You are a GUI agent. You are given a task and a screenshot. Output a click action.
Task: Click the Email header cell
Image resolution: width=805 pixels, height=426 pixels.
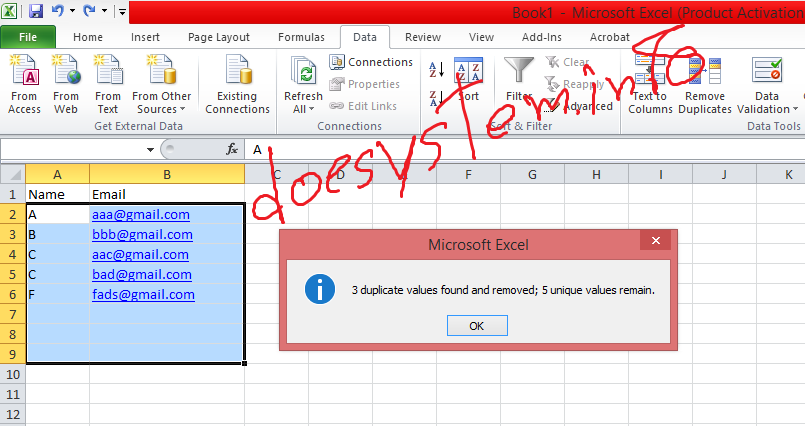[167, 195]
